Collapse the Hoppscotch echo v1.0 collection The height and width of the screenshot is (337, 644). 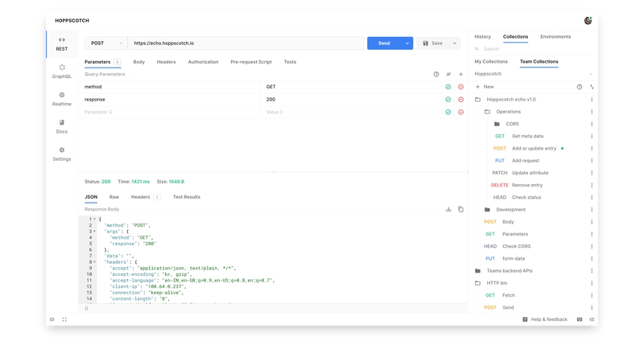pos(477,100)
